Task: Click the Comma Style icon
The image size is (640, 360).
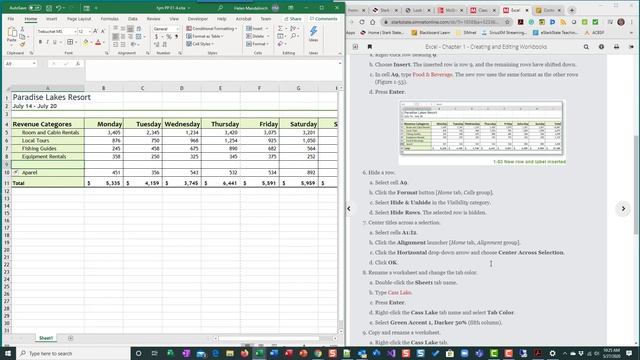Action: (176, 37)
